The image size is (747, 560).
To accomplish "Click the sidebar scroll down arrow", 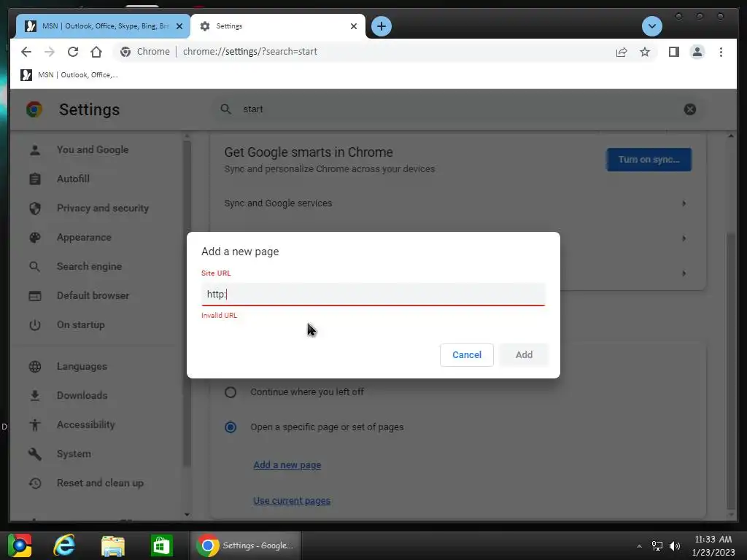I will [x=187, y=515].
